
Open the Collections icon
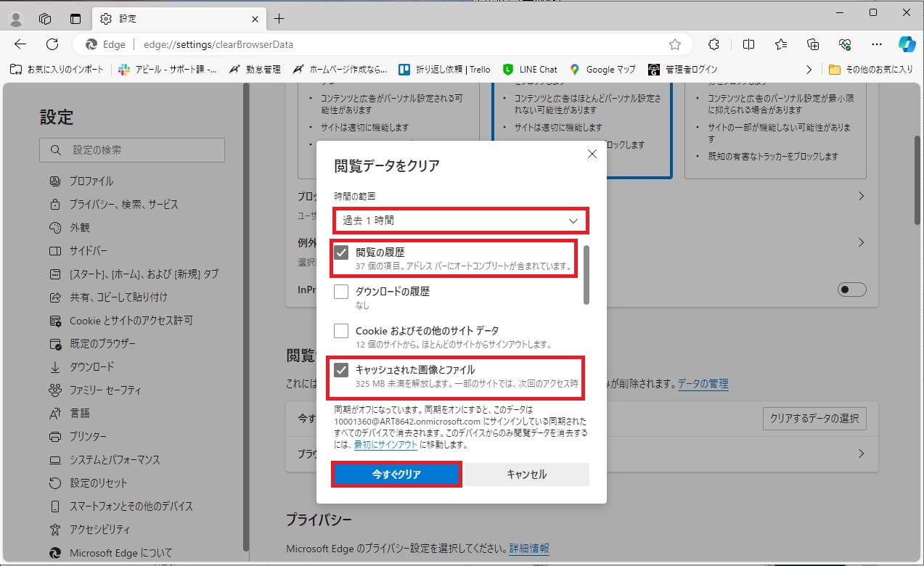[813, 44]
